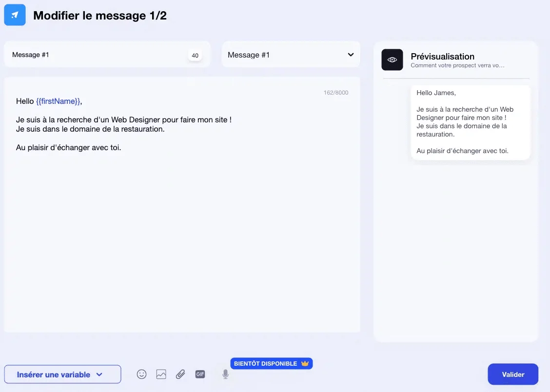Click the 'Hello James,' preview text

[436, 93]
